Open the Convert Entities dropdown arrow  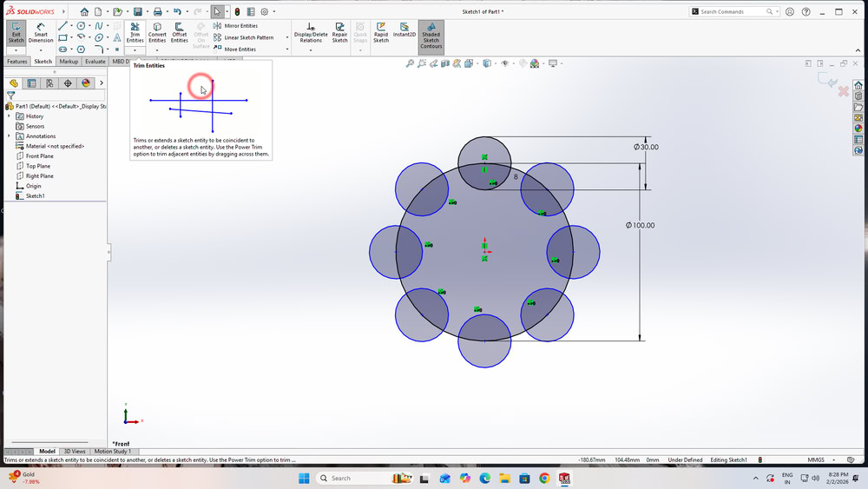pyautogui.click(x=157, y=50)
